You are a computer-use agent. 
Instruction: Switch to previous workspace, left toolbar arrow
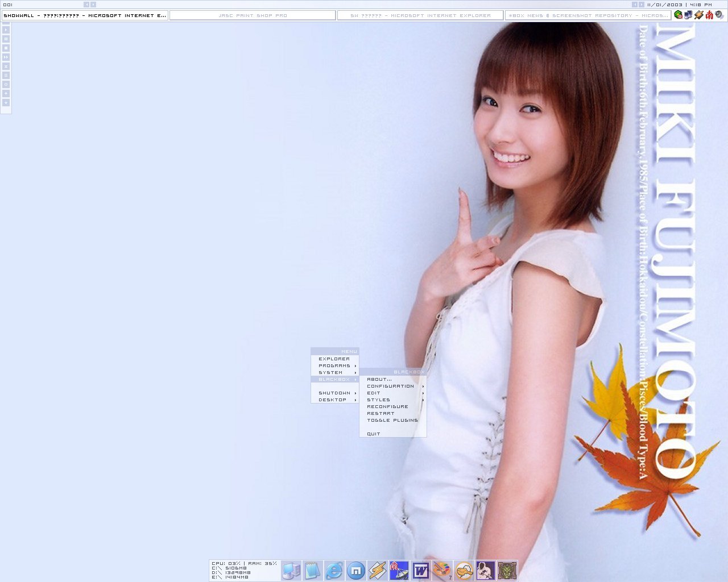pos(86,5)
